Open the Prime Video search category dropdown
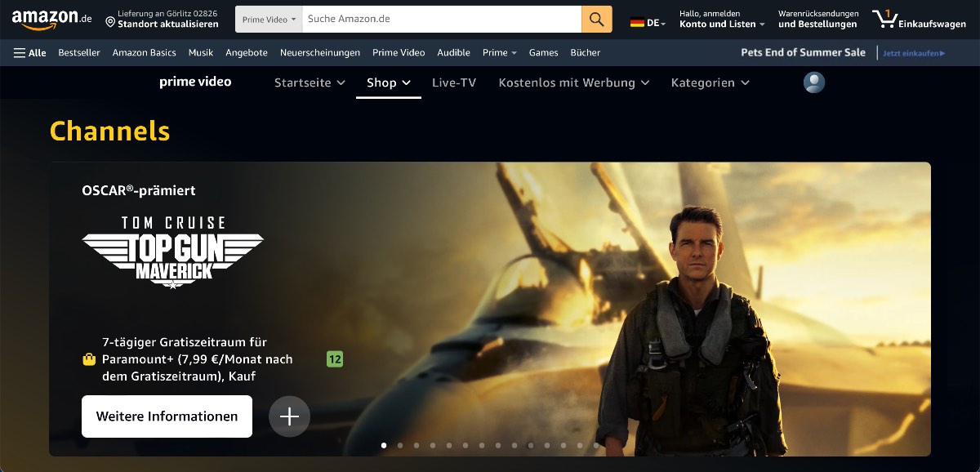This screenshot has height=472, width=980. 269,19
